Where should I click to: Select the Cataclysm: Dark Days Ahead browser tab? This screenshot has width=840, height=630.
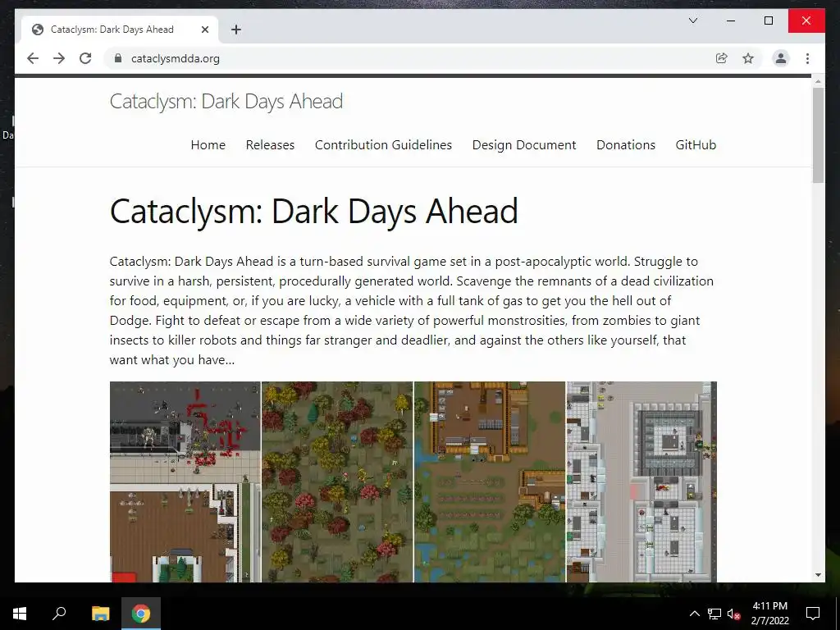pos(120,30)
